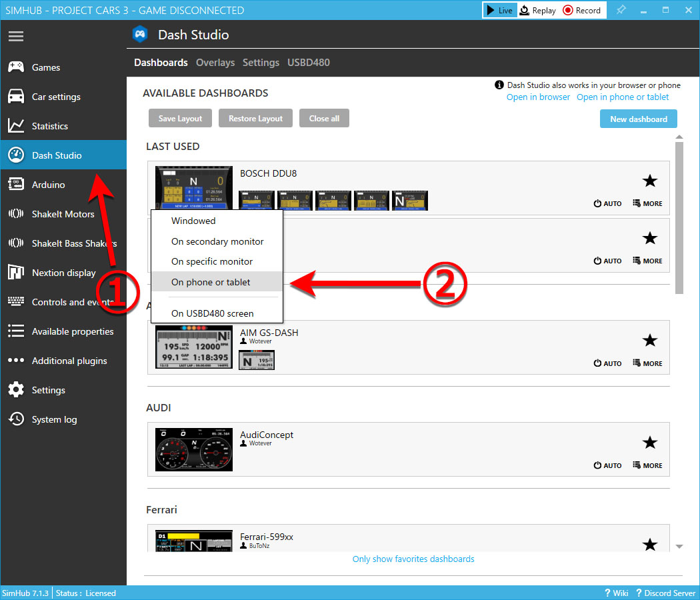
Task: Click the scrollbar down arrow
Action: pyautogui.click(x=679, y=547)
